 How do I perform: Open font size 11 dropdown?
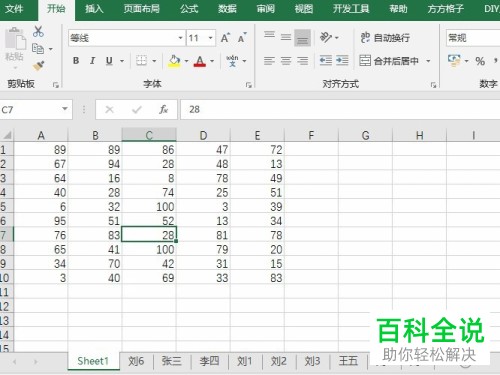[x=210, y=38]
